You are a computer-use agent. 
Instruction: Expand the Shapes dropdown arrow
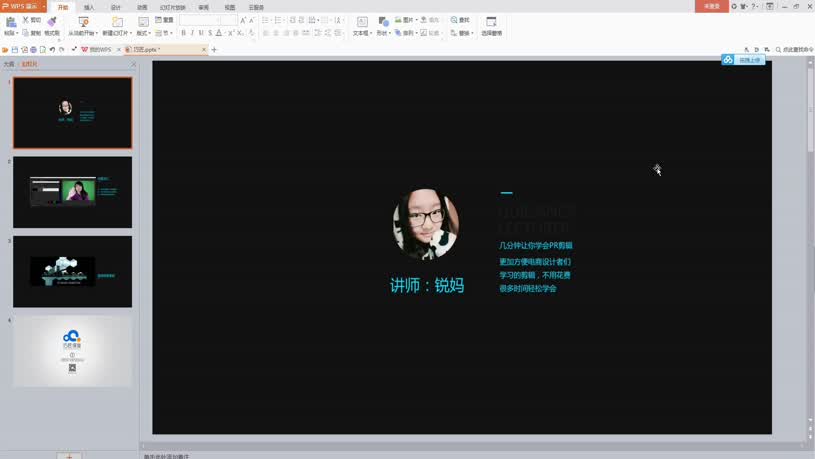tap(390, 33)
